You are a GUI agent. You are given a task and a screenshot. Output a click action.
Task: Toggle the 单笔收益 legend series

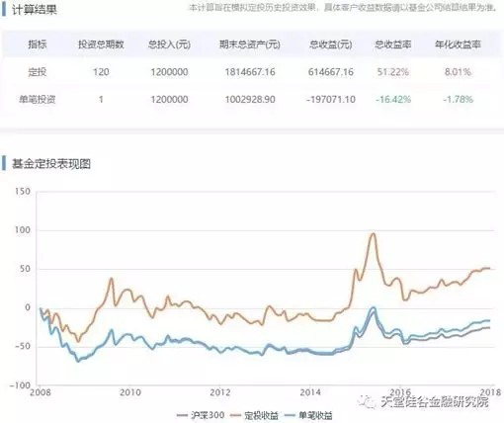tap(308, 415)
